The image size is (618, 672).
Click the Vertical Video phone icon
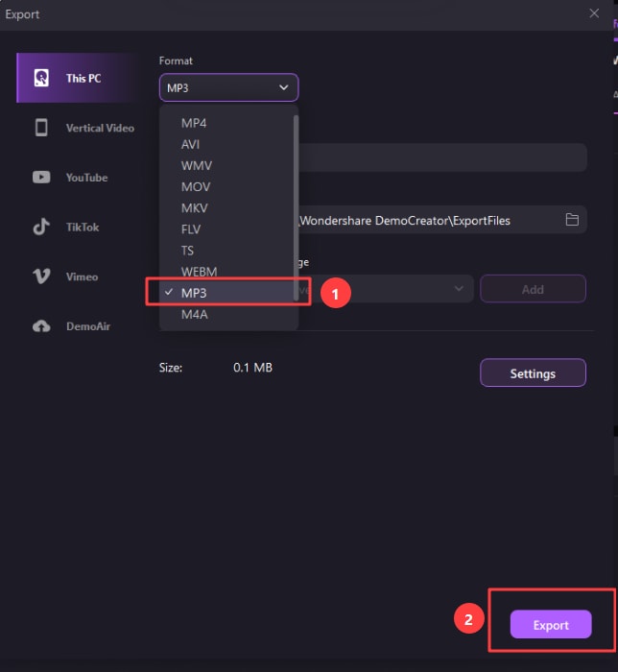coord(41,128)
